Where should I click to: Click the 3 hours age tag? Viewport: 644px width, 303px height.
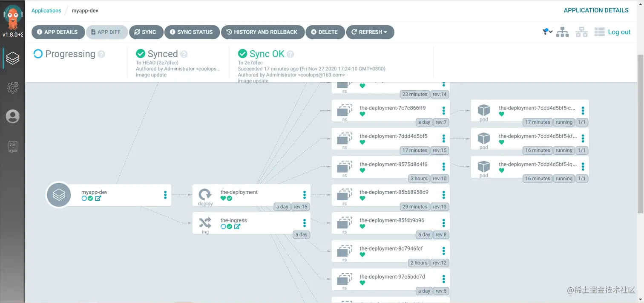419,179
